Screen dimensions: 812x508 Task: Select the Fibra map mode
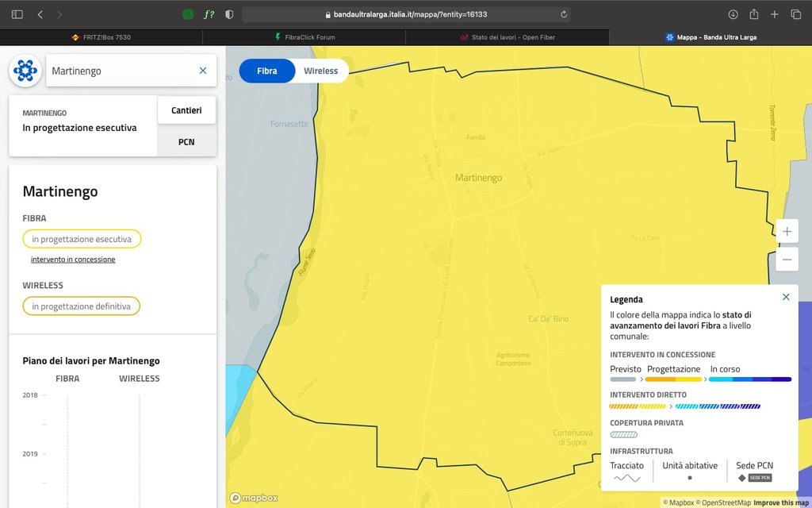click(267, 71)
